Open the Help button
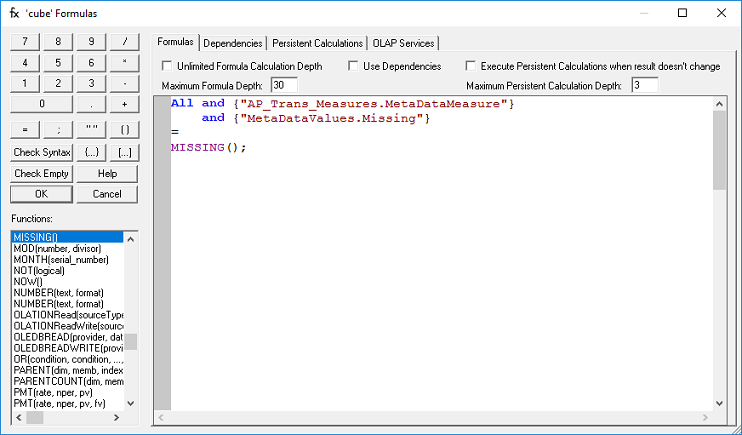 pyautogui.click(x=107, y=173)
